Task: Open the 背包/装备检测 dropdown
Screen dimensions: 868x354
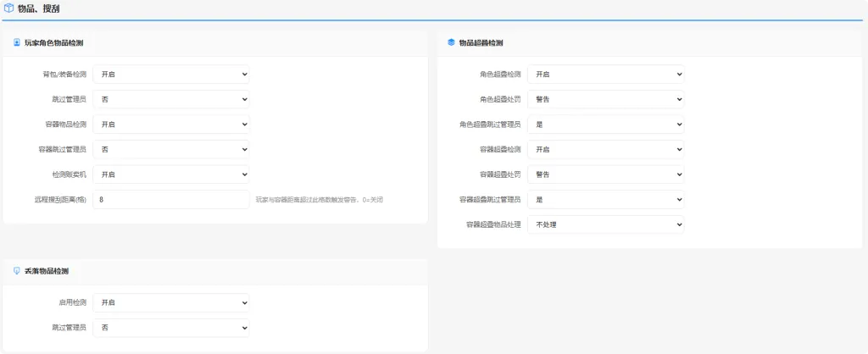Action: pyautogui.click(x=171, y=75)
